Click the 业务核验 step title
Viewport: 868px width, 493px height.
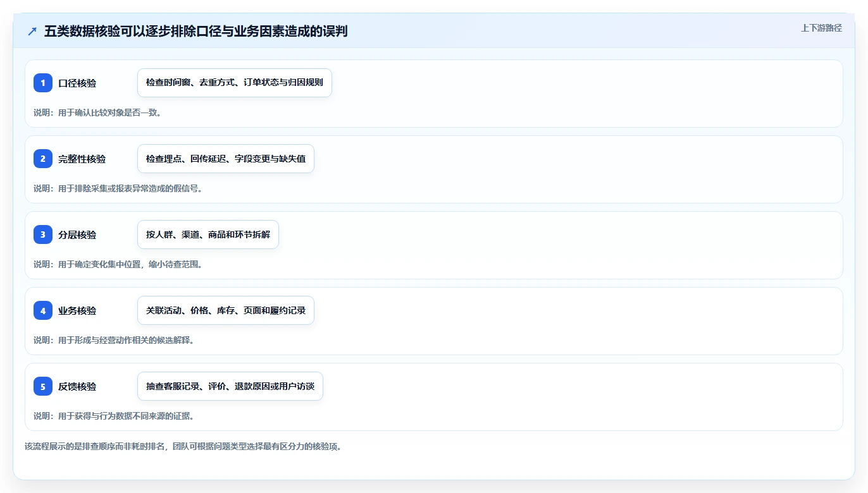pos(77,310)
